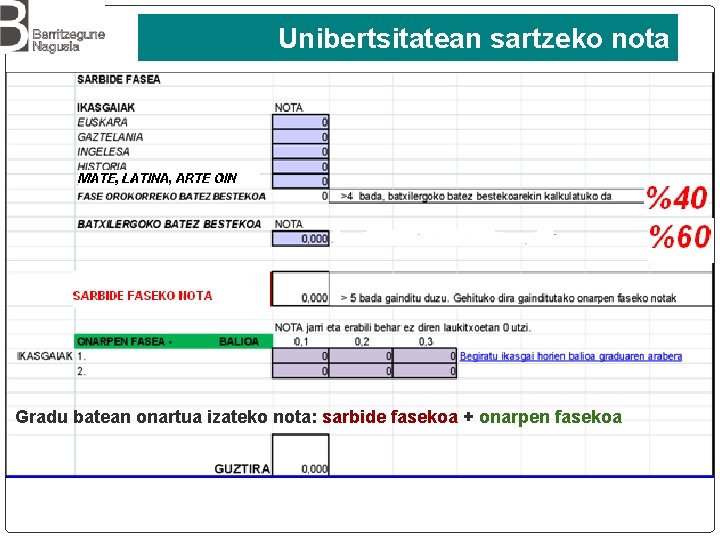720x540 pixels.
Task: Click the GAZTELANIA subject label
Action: coord(110,137)
